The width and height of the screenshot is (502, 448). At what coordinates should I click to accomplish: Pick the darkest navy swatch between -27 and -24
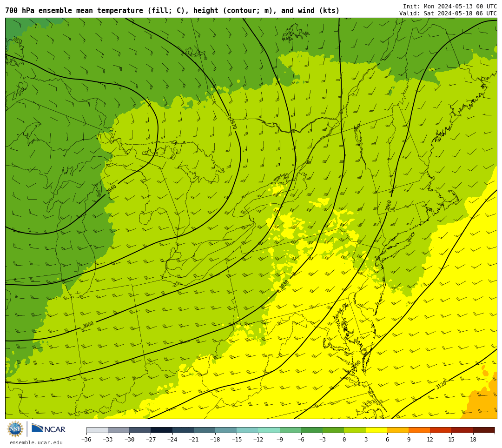coord(161,430)
